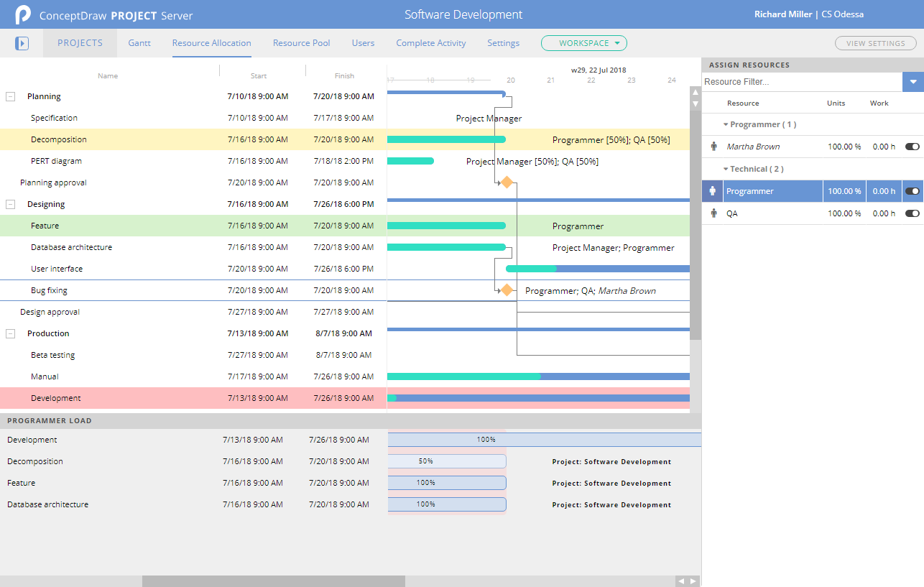
Task: Open the Resource Filter dropdown arrow
Action: pos(913,82)
